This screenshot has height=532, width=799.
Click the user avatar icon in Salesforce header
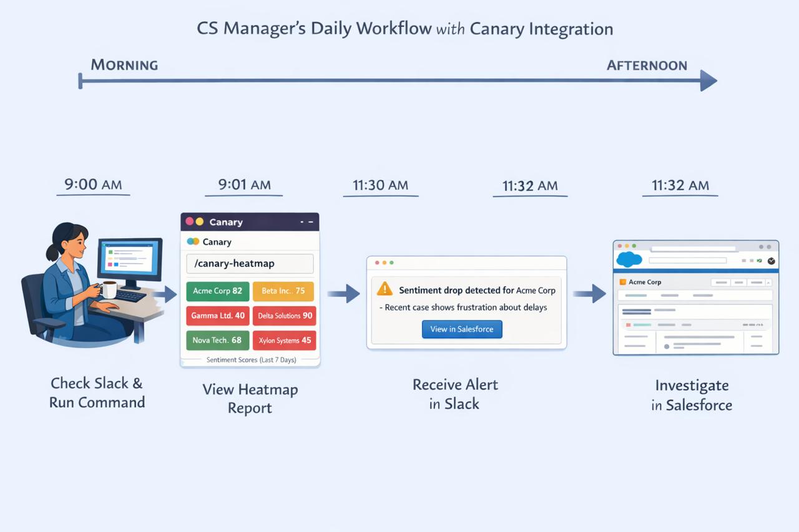[771, 261]
